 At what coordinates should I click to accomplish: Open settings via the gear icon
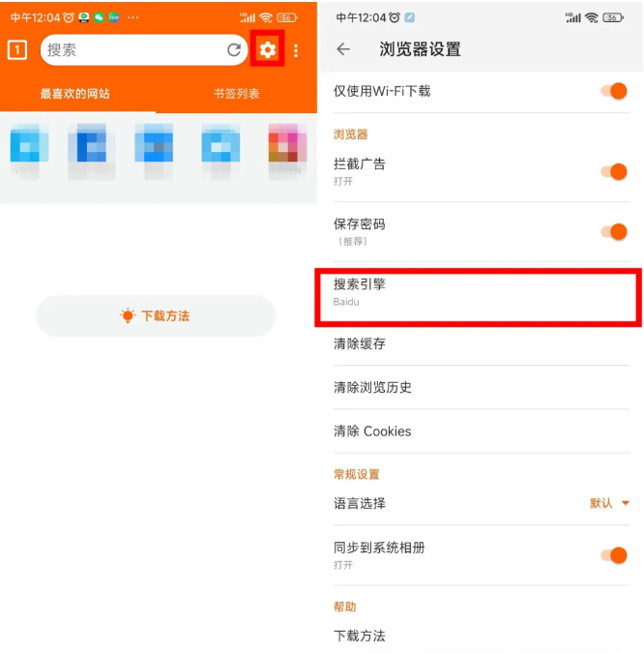point(267,49)
